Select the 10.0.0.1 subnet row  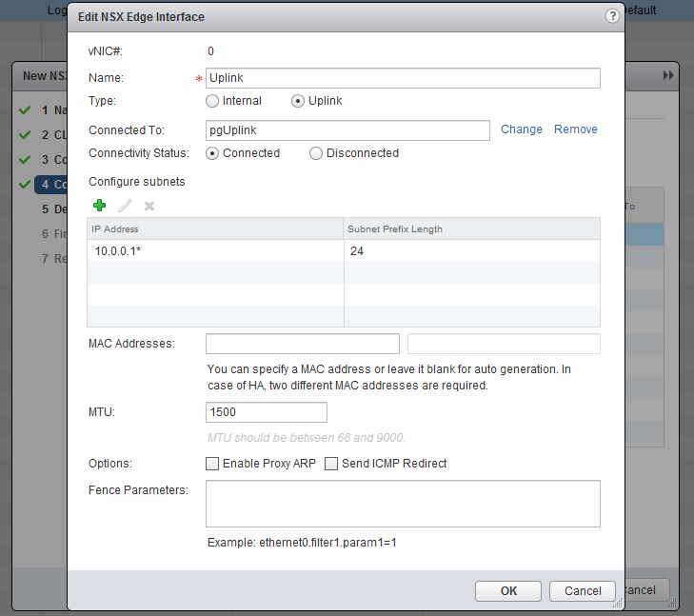click(x=215, y=251)
